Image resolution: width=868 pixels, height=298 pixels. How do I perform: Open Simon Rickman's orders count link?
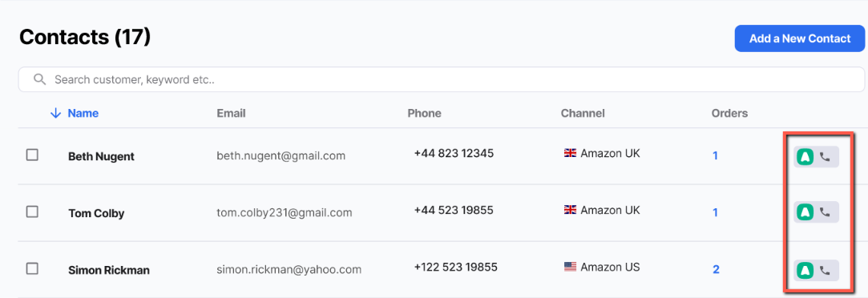tap(716, 269)
